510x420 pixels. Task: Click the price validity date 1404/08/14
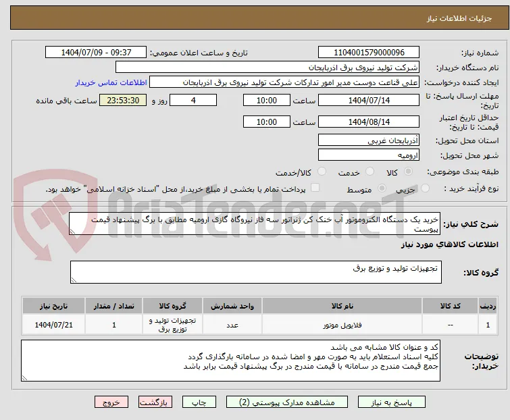click(369, 122)
